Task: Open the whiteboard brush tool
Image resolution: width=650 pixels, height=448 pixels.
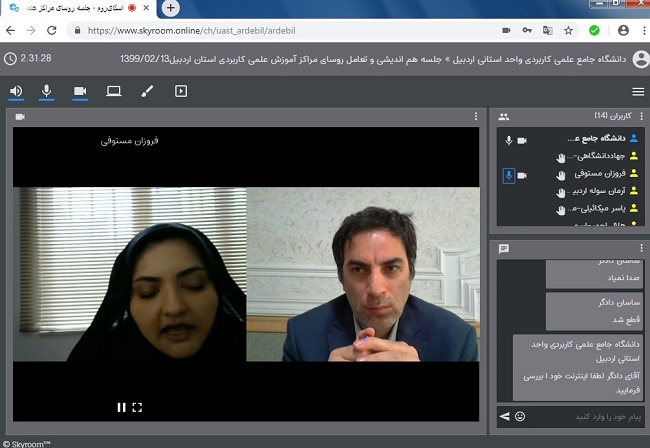Action: point(147,91)
